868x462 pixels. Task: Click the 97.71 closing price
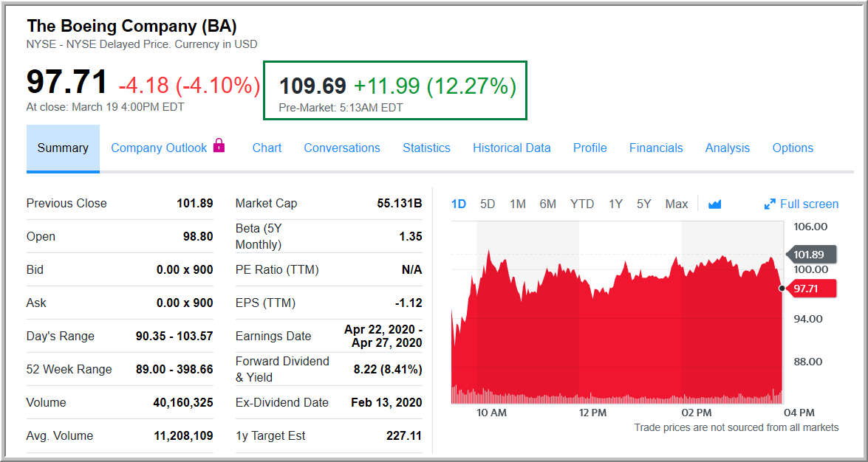point(67,81)
